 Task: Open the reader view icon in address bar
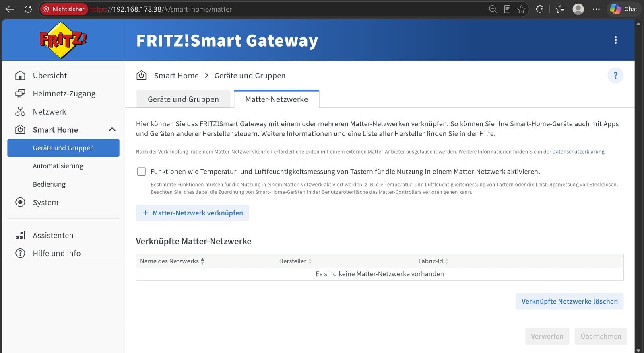click(507, 9)
